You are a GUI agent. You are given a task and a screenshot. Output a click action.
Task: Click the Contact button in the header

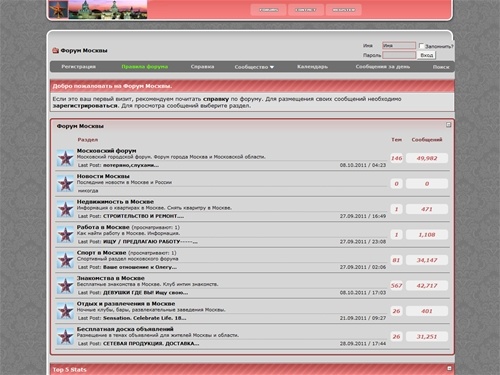click(x=306, y=10)
